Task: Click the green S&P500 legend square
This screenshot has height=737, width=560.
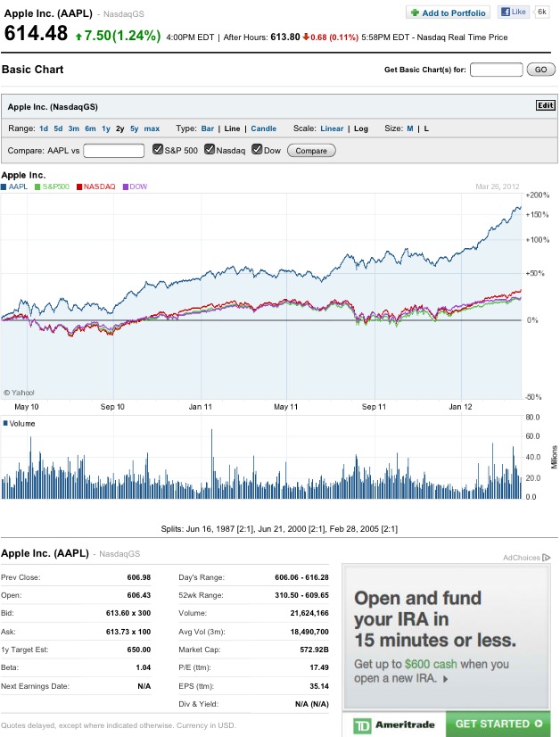Action: (x=37, y=186)
